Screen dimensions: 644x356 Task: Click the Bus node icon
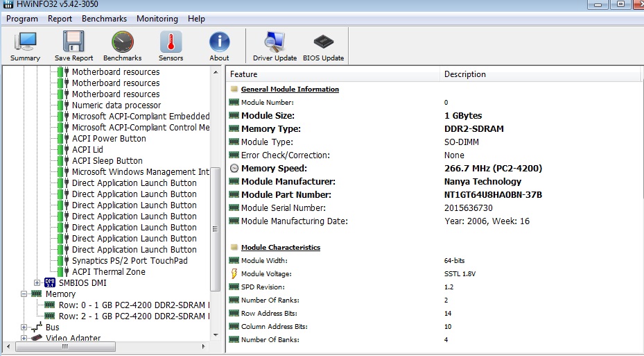(37, 327)
